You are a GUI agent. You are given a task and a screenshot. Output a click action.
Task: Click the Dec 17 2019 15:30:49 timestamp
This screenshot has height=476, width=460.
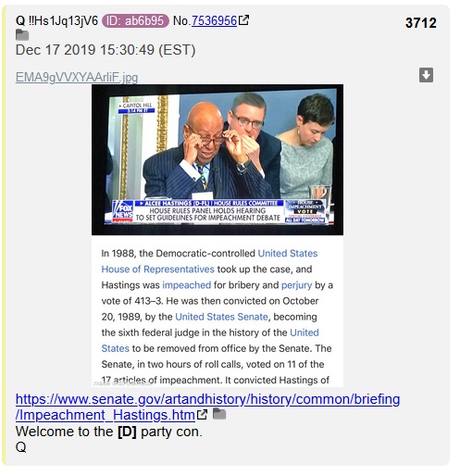point(106,50)
